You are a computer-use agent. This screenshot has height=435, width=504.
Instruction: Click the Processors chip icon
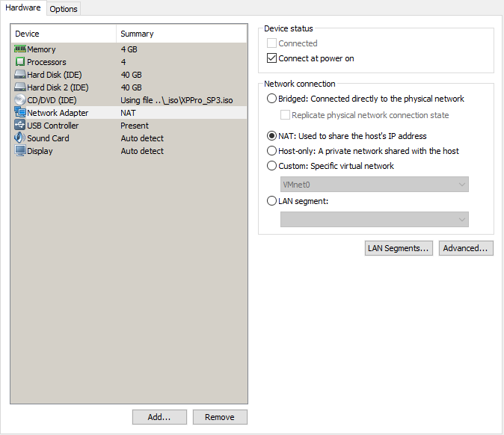tap(20, 61)
